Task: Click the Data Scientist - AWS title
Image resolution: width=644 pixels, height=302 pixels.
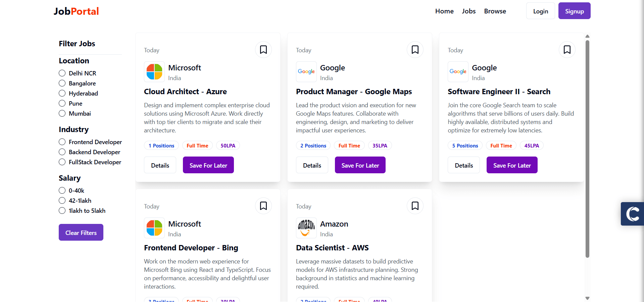Action: pos(332,248)
